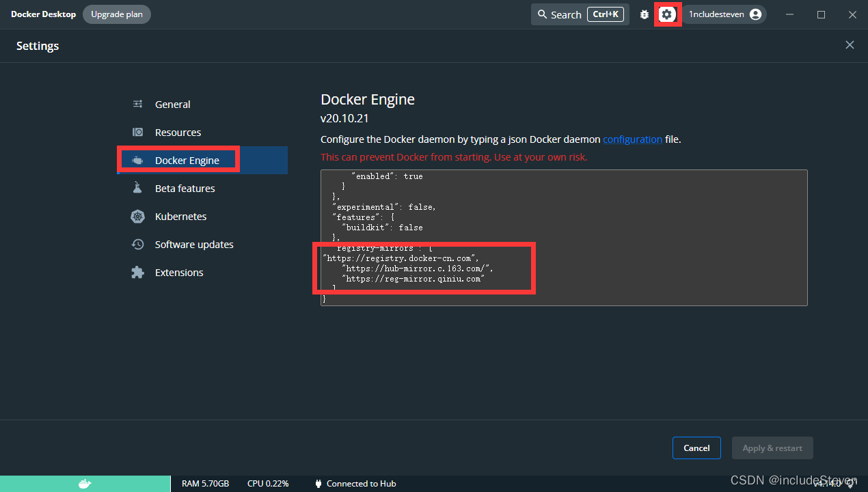Open the General settings section
The image size is (868, 492).
point(202,105)
